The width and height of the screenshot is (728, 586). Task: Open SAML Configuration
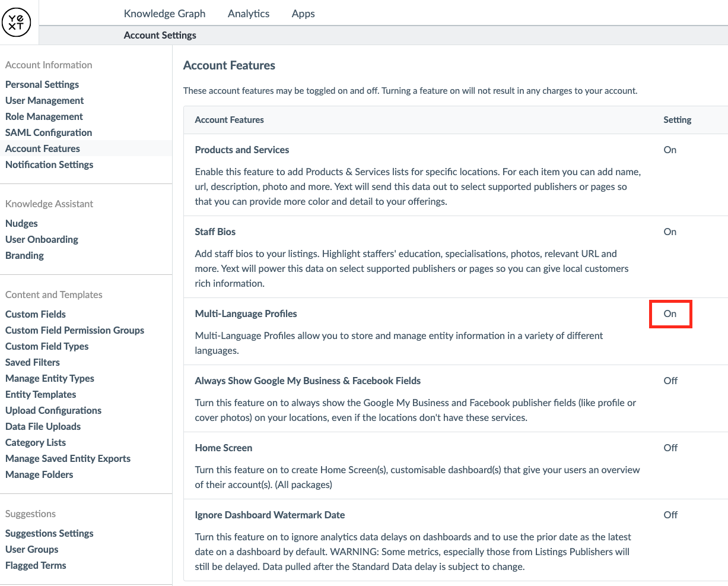[x=49, y=132]
